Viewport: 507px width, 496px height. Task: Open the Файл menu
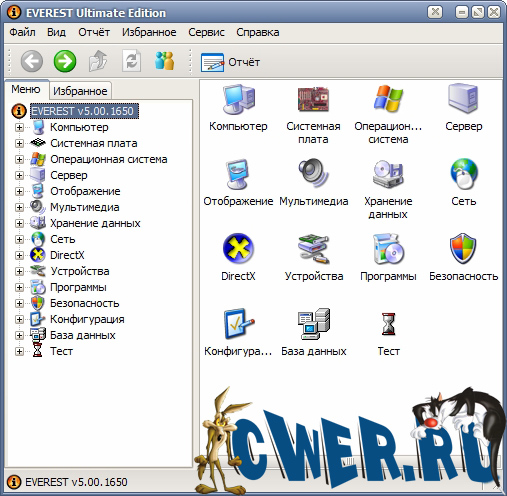[22, 32]
